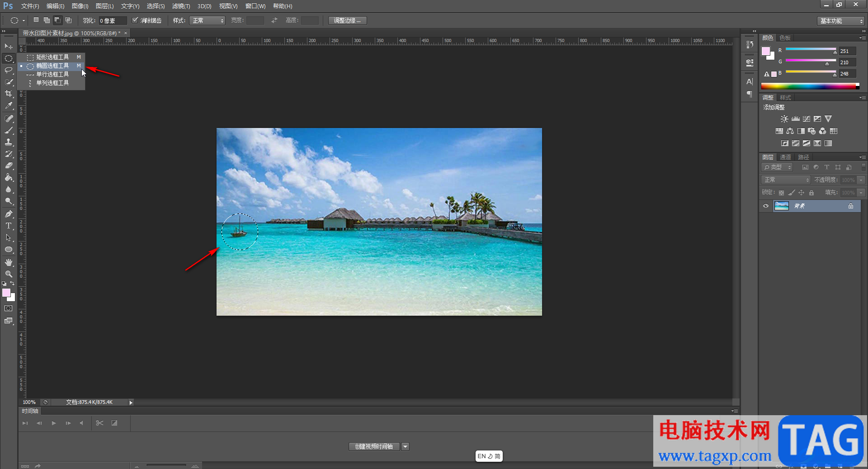Choose 单行选框工具 from the flyout
Screen dimensions: 868x469
point(51,75)
